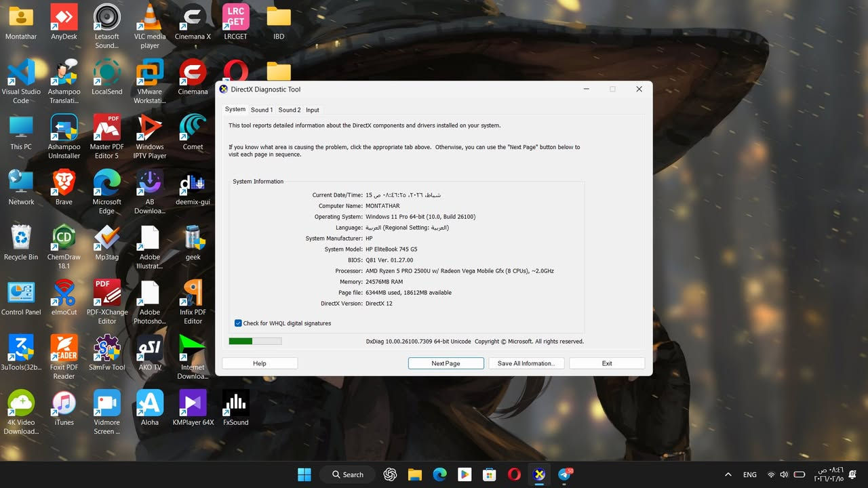This screenshot has height=488, width=868.
Task: Uncheck Check for WHQL digital signatures
Action: (x=238, y=323)
